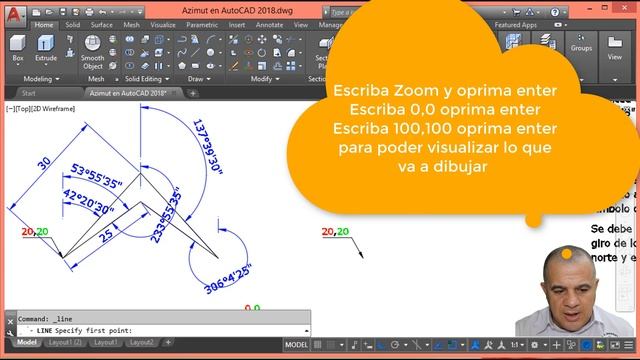Viewport: 640px width, 360px height.
Task: Open the Parametric ribbon tab
Action: (202, 25)
